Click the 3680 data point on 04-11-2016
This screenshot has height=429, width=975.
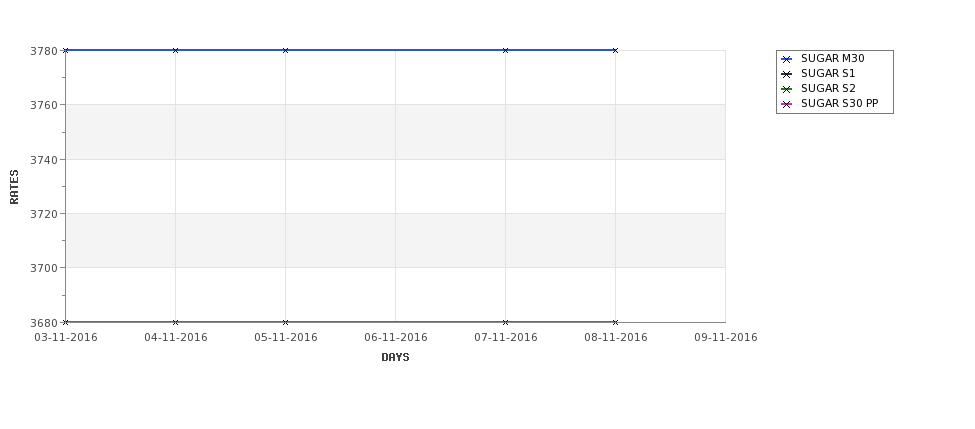click(x=175, y=322)
